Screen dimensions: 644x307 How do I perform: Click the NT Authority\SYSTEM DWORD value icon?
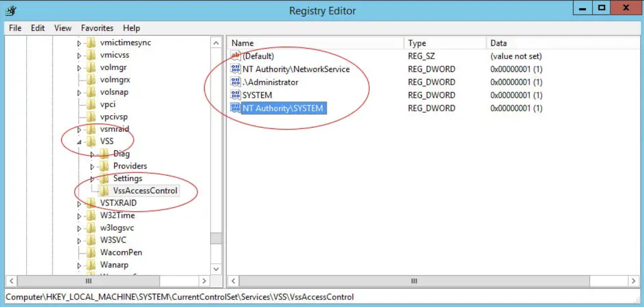[236, 108]
